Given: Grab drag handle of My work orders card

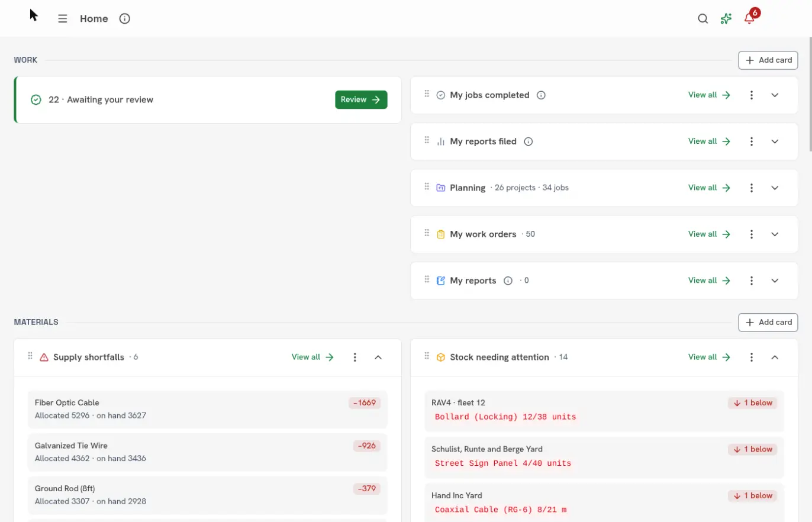Looking at the screenshot, I should click(x=427, y=233).
